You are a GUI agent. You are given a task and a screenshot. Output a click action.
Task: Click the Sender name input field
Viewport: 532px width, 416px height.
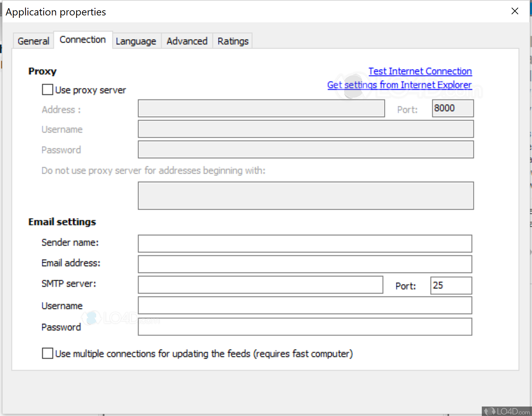pyautogui.click(x=304, y=243)
